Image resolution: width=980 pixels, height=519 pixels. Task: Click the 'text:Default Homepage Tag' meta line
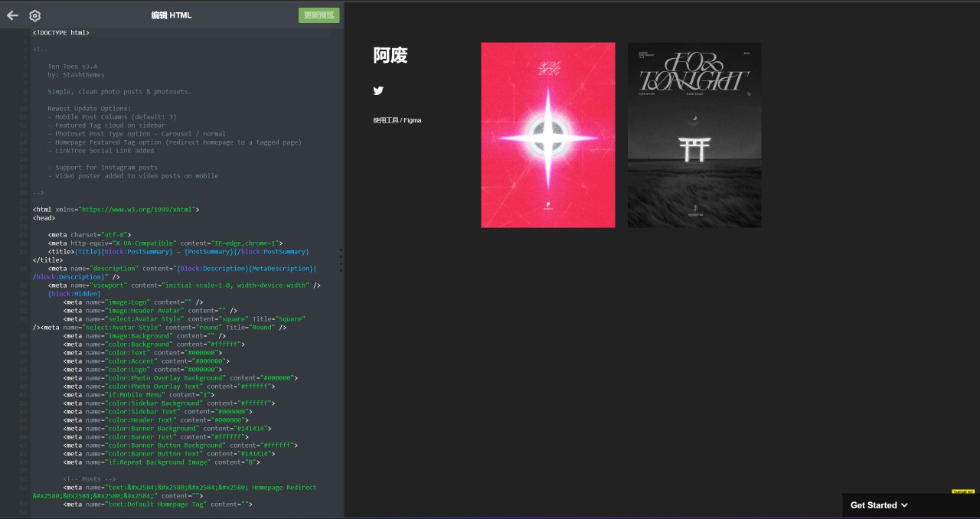click(x=158, y=504)
